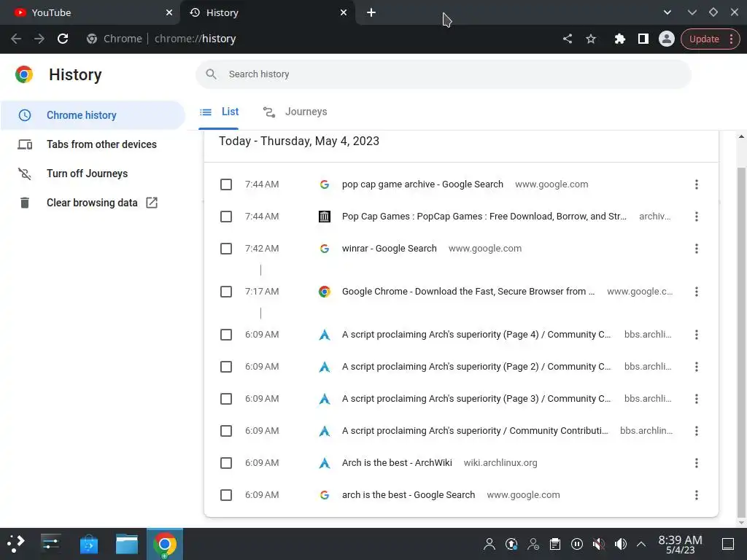747x560 pixels.
Task: Switch to the YouTube tab
Action: point(90,12)
